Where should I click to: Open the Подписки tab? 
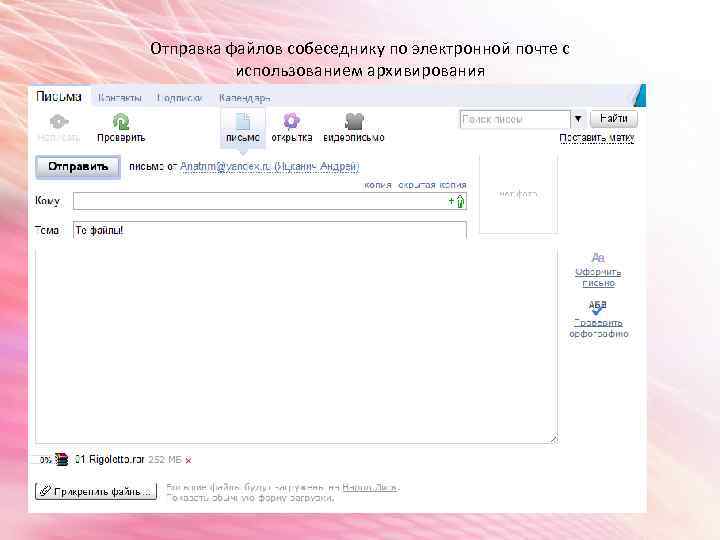click(179, 98)
